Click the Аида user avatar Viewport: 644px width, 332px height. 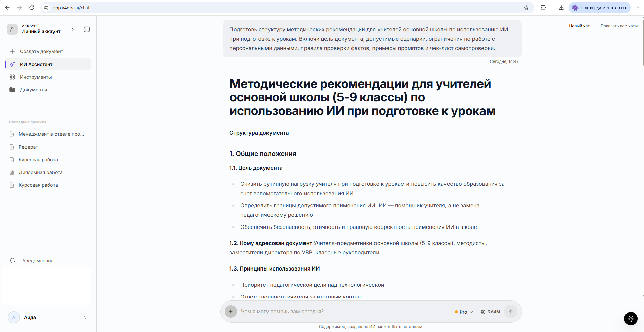tap(14, 317)
